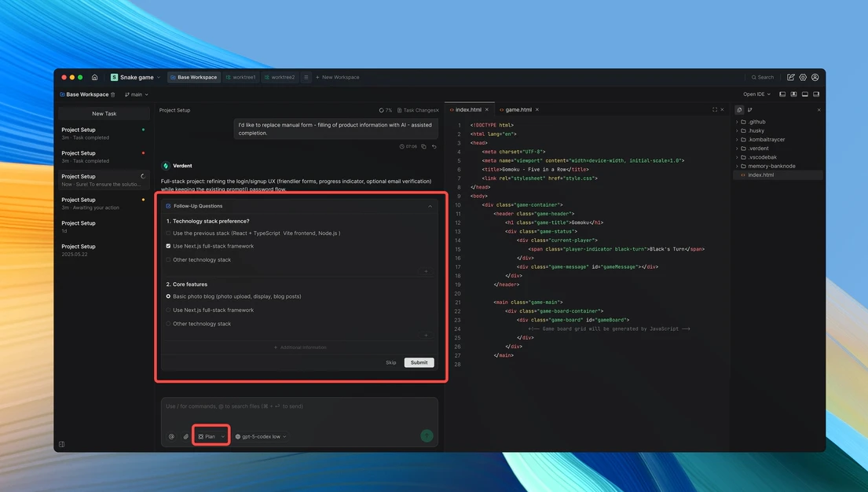Uncheck 'Use Next.js full-stack framework' checkbox
The height and width of the screenshot is (492, 868).
[168, 246]
